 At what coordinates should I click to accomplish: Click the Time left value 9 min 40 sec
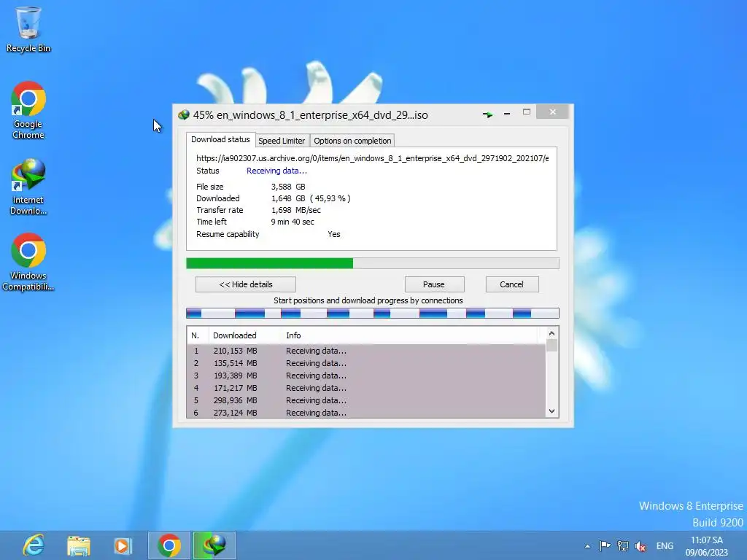[x=293, y=222]
